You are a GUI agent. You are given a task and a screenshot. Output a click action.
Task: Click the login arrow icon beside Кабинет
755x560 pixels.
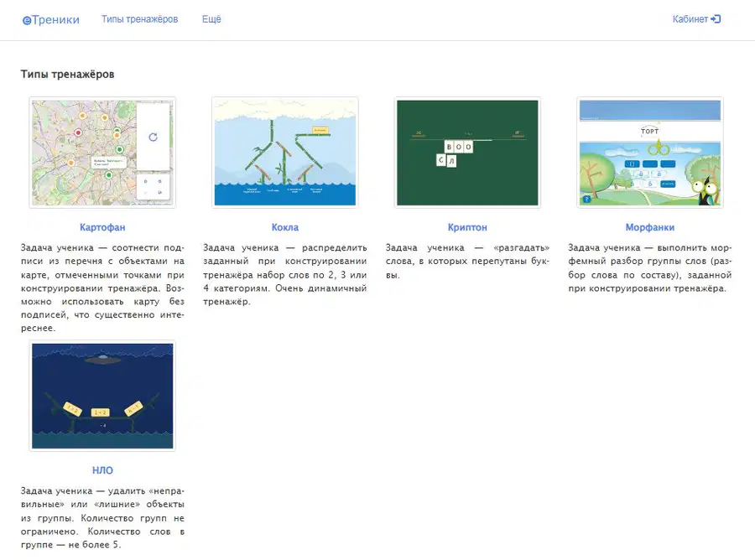point(716,19)
